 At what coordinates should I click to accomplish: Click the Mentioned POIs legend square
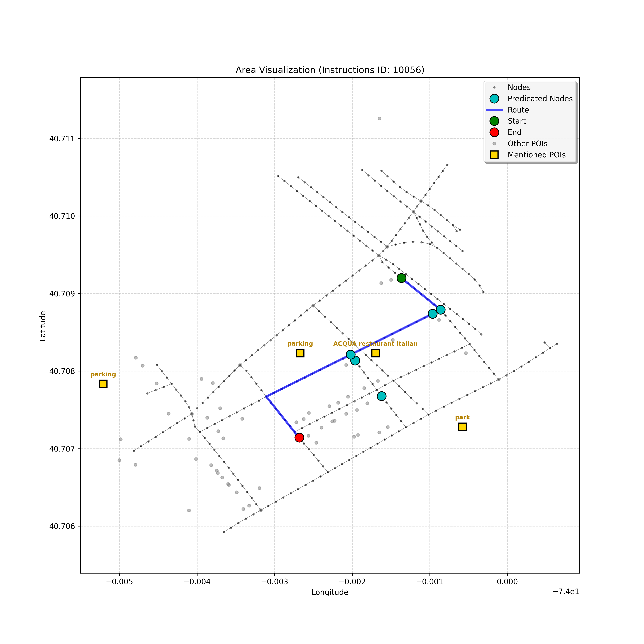click(494, 155)
